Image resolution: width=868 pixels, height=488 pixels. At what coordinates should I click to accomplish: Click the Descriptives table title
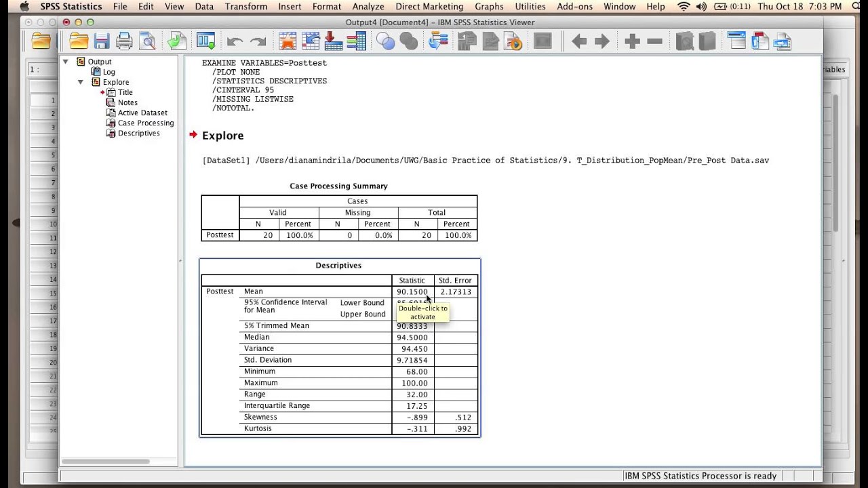(338, 265)
